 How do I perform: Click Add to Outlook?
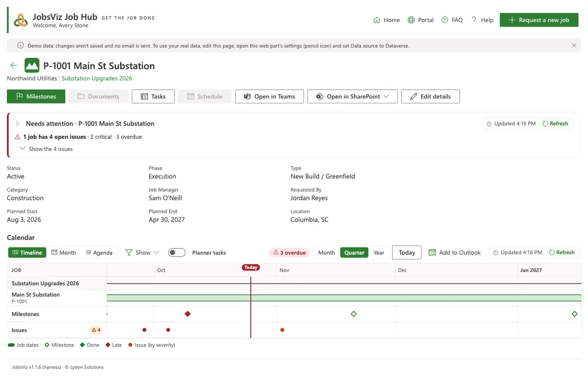tap(455, 252)
